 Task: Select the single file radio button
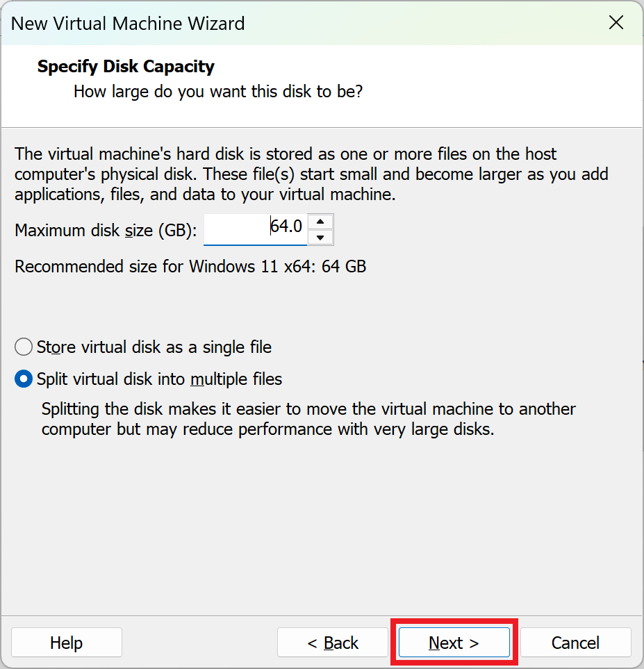pos(24,347)
